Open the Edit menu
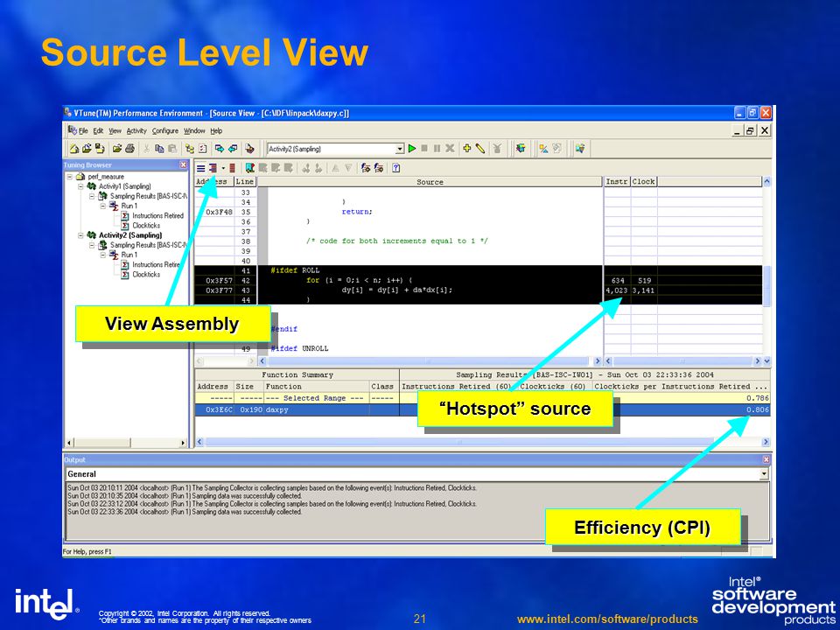Image resolution: width=840 pixels, height=630 pixels. [98, 130]
